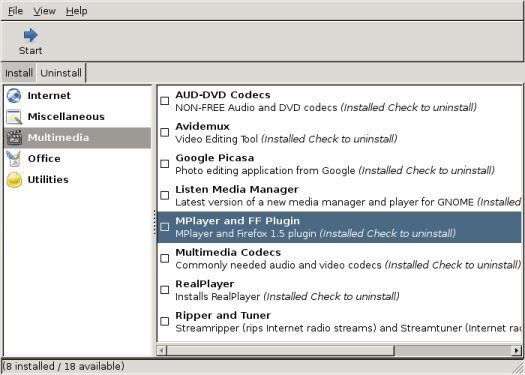Screen dimensions: 525x375
Task: Click the Miscellaneous category icon
Action: click(x=14, y=117)
